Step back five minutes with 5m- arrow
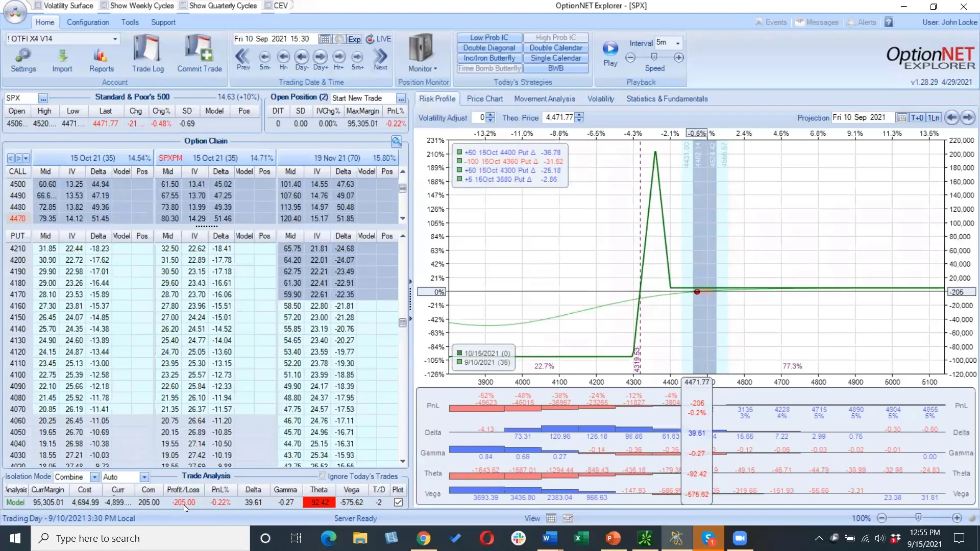Screen dimensions: 980x551 tap(264, 60)
